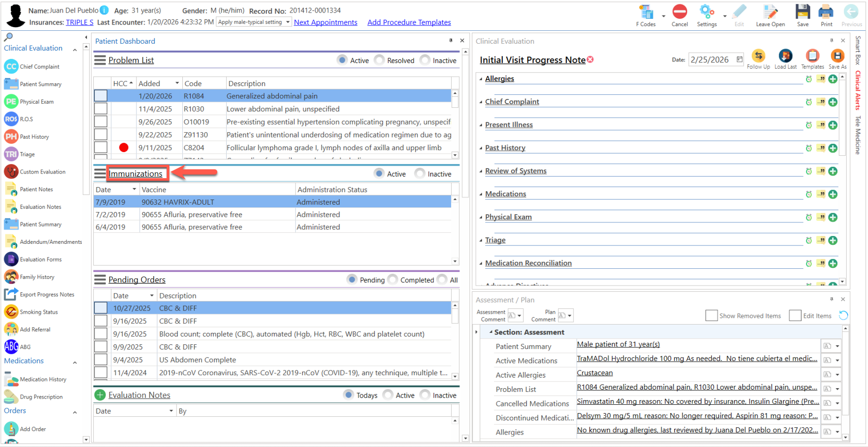Collapse the Orders sidebar group
This screenshot has width=868, height=447.
(75, 413)
